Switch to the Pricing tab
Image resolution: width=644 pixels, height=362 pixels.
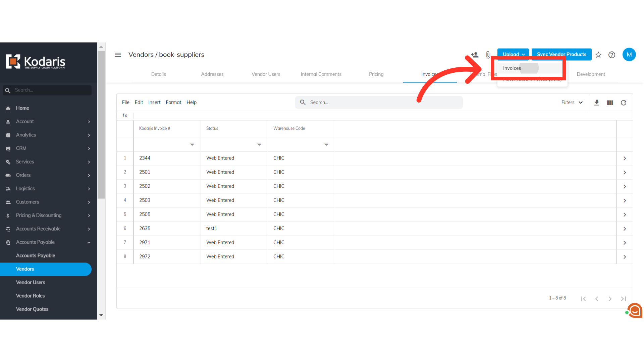pyautogui.click(x=376, y=74)
